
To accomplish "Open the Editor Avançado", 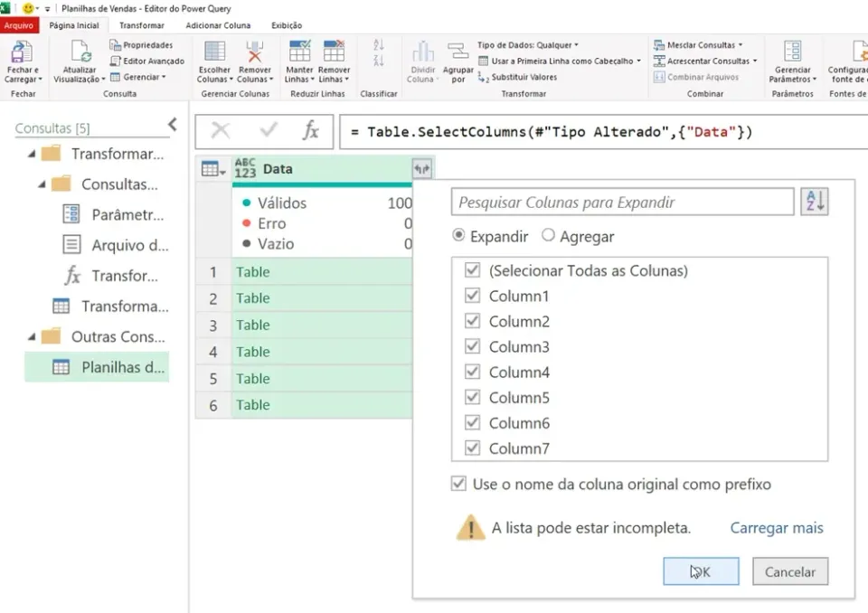I will tap(147, 61).
